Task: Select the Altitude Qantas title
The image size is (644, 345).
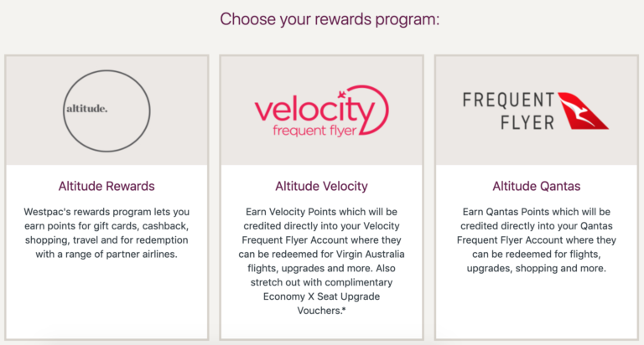Action: point(537,186)
